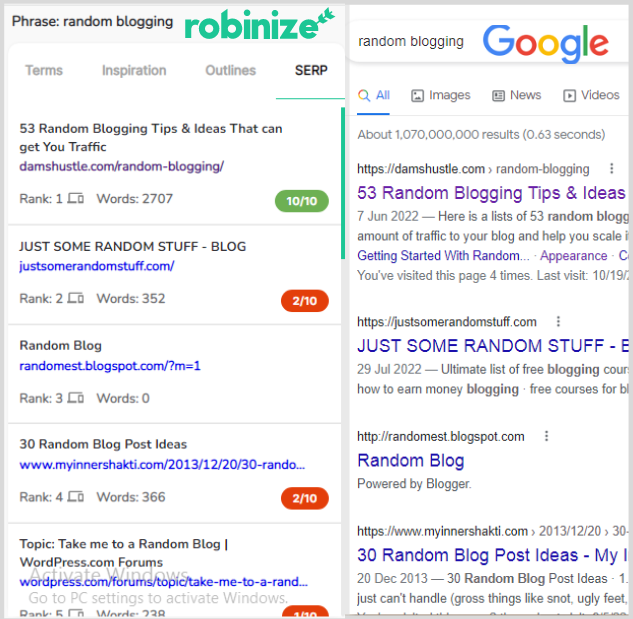Click 2/10 badge for Rank 2 result
633x619 pixels.
pyautogui.click(x=305, y=301)
